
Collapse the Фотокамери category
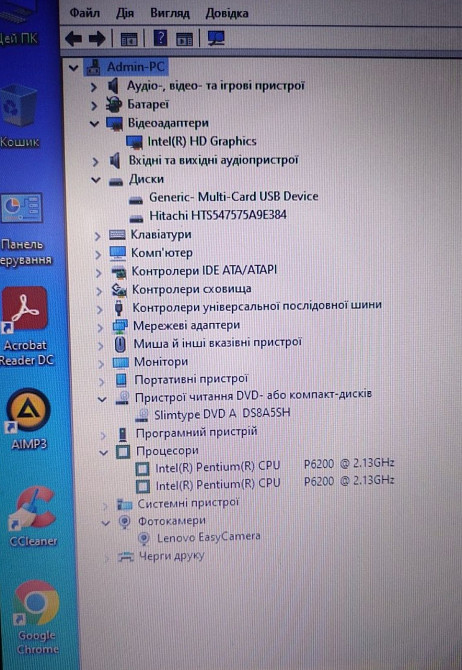click(105, 523)
